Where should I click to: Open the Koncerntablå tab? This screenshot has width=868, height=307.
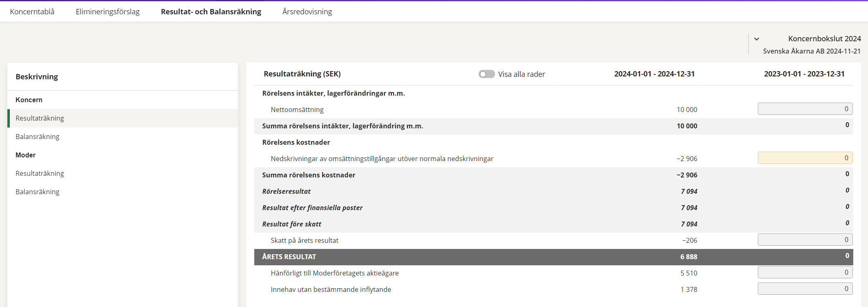pyautogui.click(x=32, y=11)
